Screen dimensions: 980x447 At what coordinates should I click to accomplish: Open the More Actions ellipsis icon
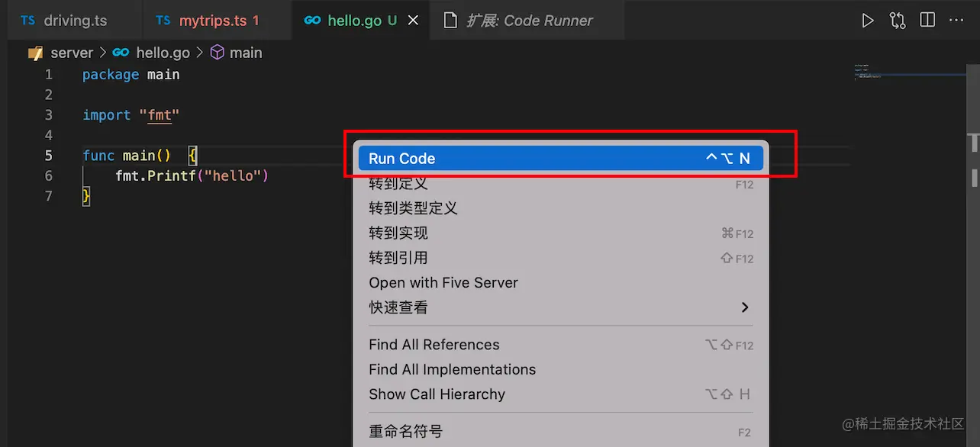pyautogui.click(x=956, y=20)
